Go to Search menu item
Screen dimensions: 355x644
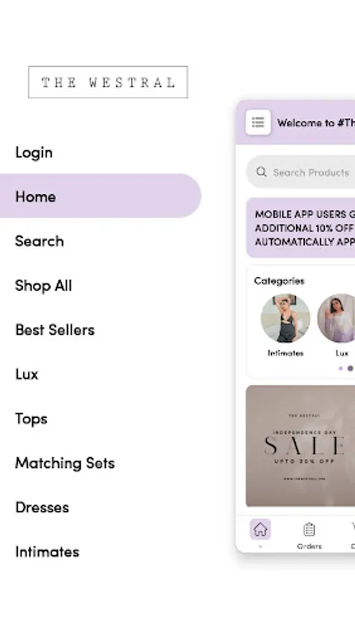(39, 240)
